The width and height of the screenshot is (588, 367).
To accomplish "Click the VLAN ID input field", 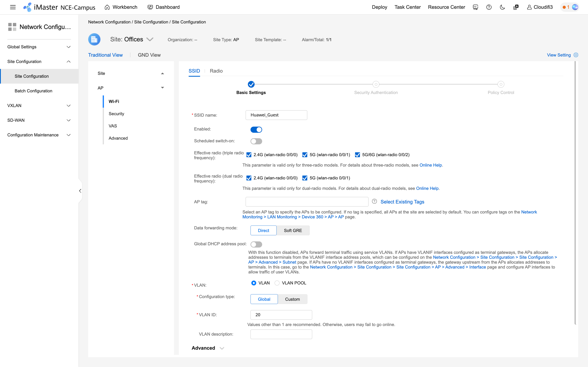I will coord(281,315).
